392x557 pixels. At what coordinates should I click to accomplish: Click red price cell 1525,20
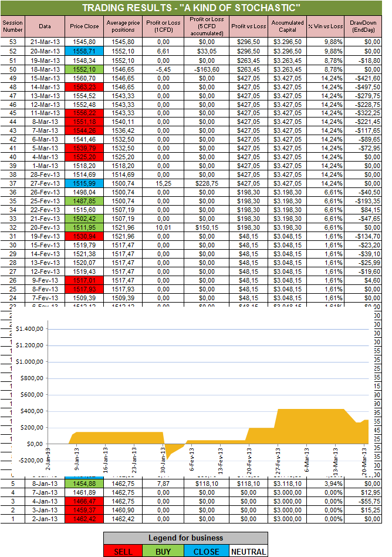tap(84, 157)
